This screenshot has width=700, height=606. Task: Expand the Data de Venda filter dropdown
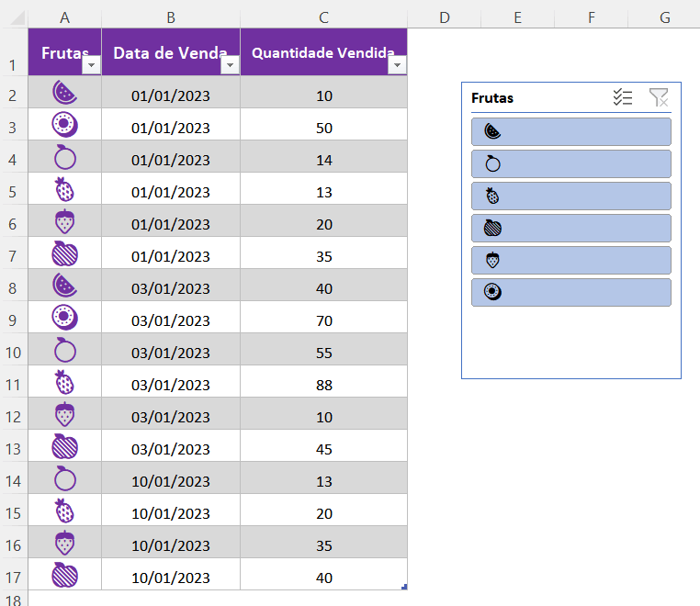pyautogui.click(x=230, y=66)
